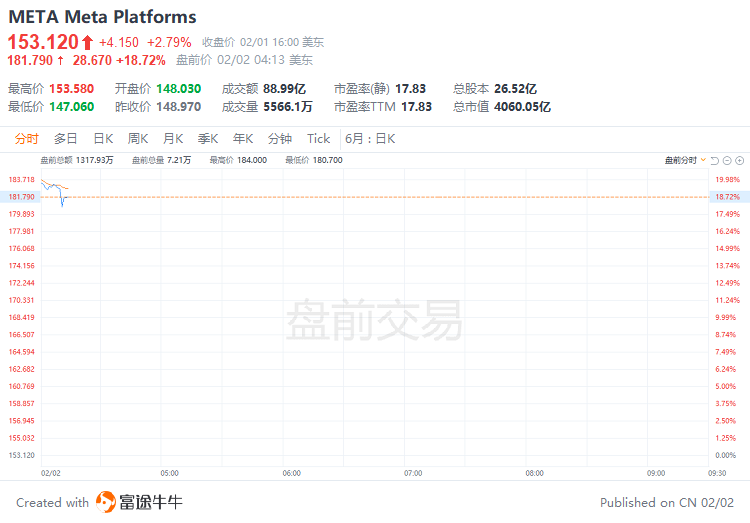Screen dimensions: 750x523
Task: Open the 季K chart tab
Action: 208,139
